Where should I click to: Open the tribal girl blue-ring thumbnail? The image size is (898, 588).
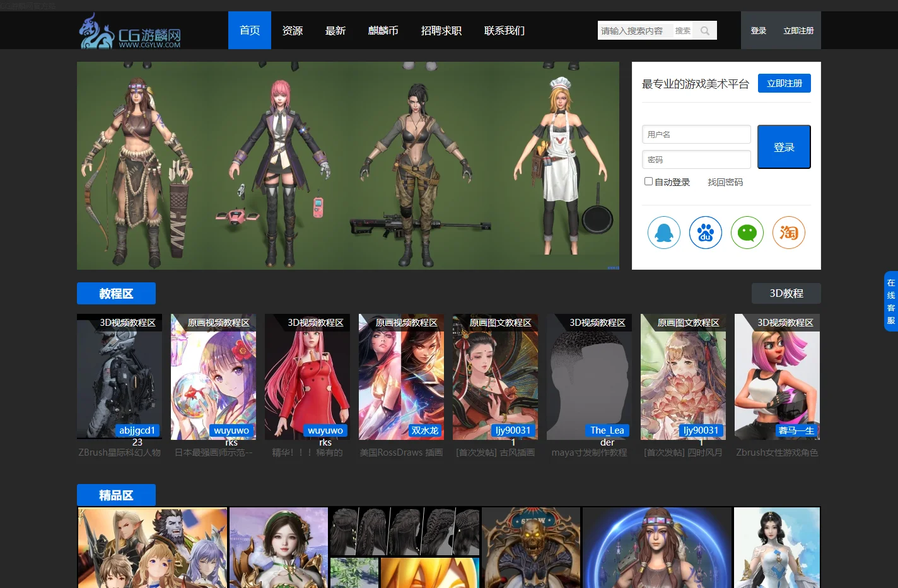tap(657, 548)
